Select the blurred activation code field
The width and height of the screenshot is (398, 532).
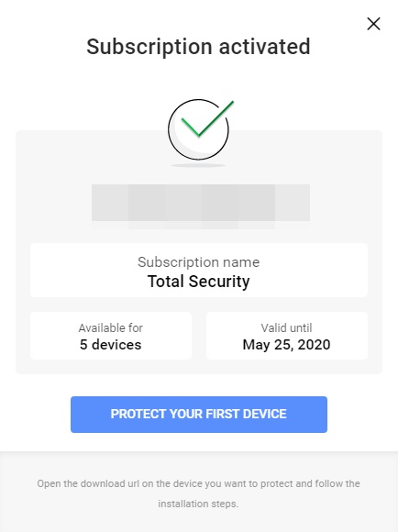pyautogui.click(x=201, y=203)
